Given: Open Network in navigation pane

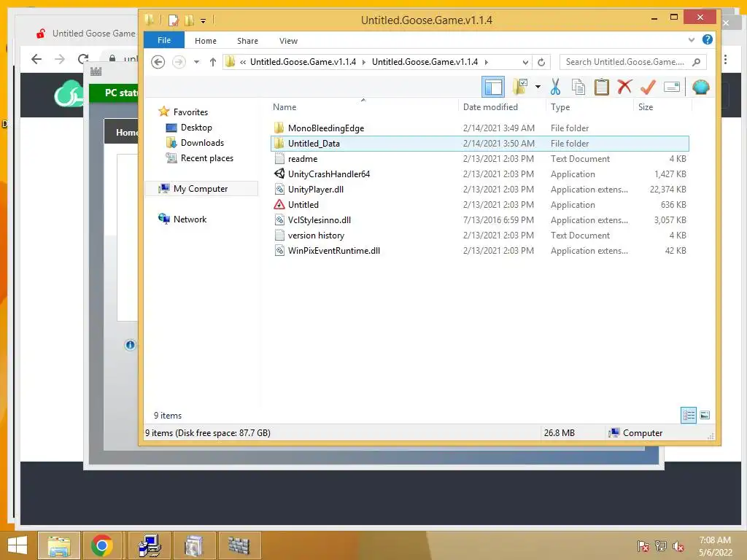Looking at the screenshot, I should pyautogui.click(x=190, y=219).
